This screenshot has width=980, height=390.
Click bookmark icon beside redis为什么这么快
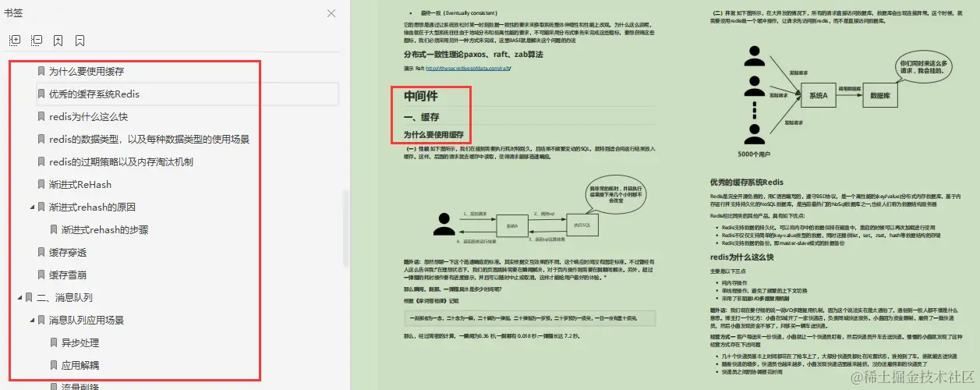point(41,116)
